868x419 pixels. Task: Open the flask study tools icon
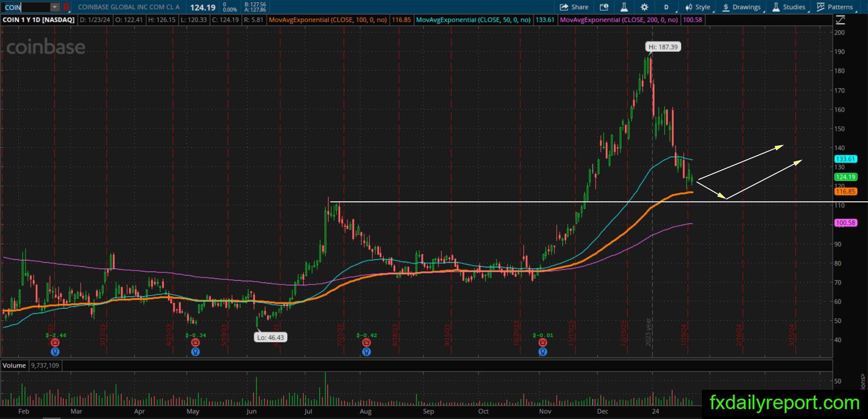pos(624,7)
